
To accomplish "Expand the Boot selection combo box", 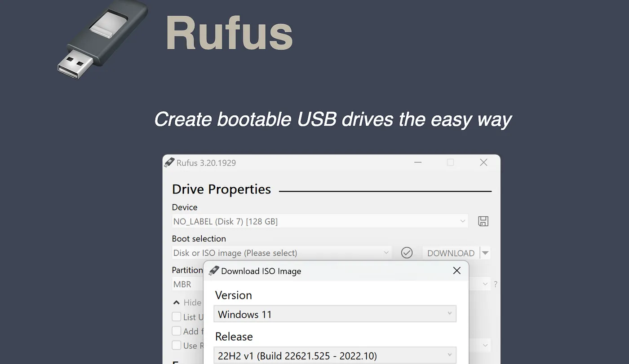I will tap(281, 253).
